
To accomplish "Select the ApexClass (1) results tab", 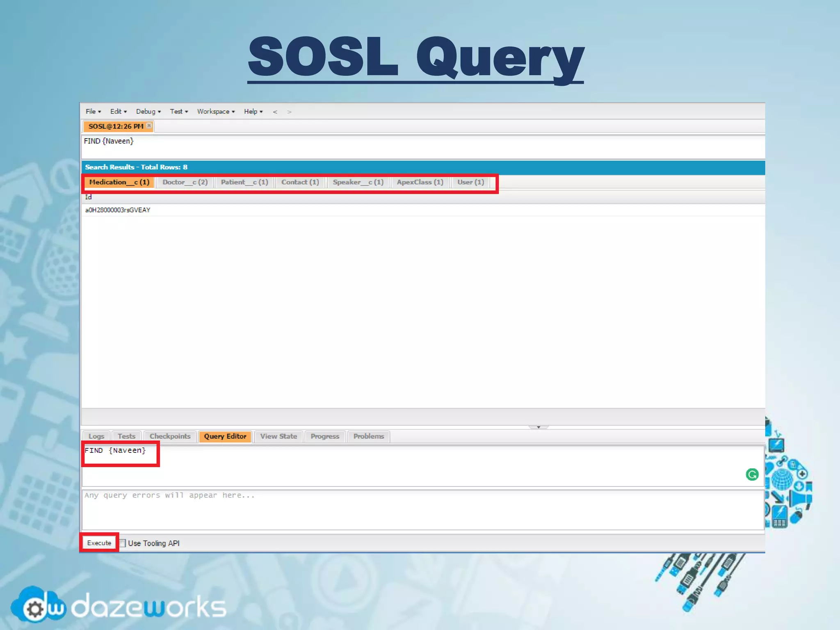I will (420, 182).
